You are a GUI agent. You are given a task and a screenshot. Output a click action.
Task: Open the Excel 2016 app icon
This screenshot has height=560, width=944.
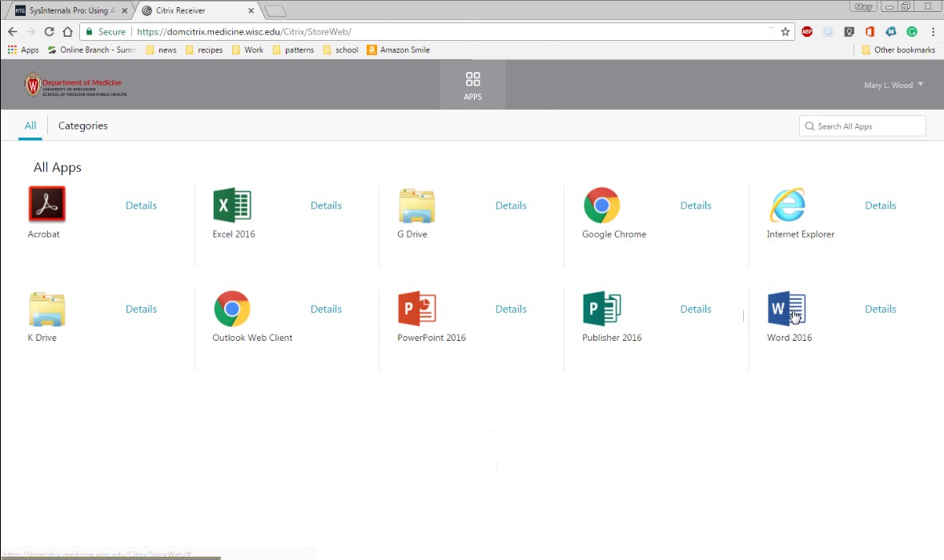231,205
